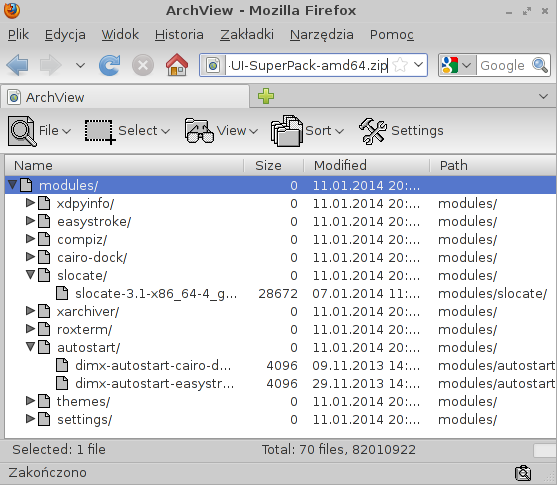Image resolution: width=557 pixels, height=485 pixels.
Task: Click the Total: 70 files status text
Action: click(339, 450)
